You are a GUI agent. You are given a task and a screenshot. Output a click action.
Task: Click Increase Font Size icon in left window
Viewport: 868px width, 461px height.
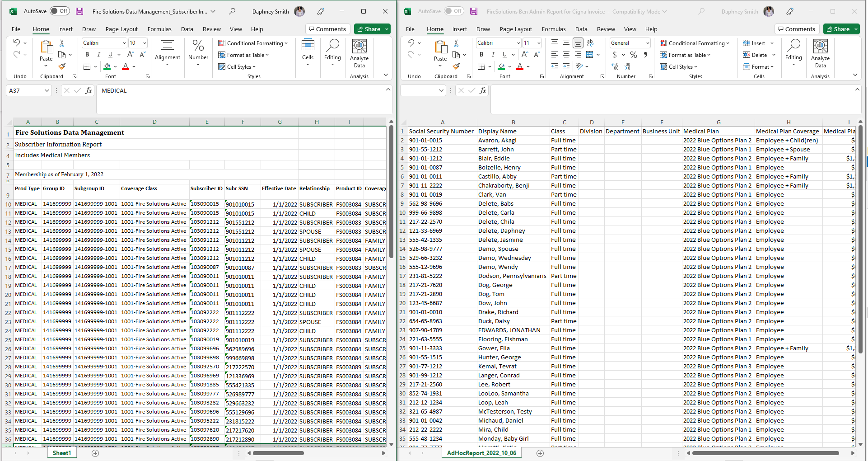(x=131, y=55)
